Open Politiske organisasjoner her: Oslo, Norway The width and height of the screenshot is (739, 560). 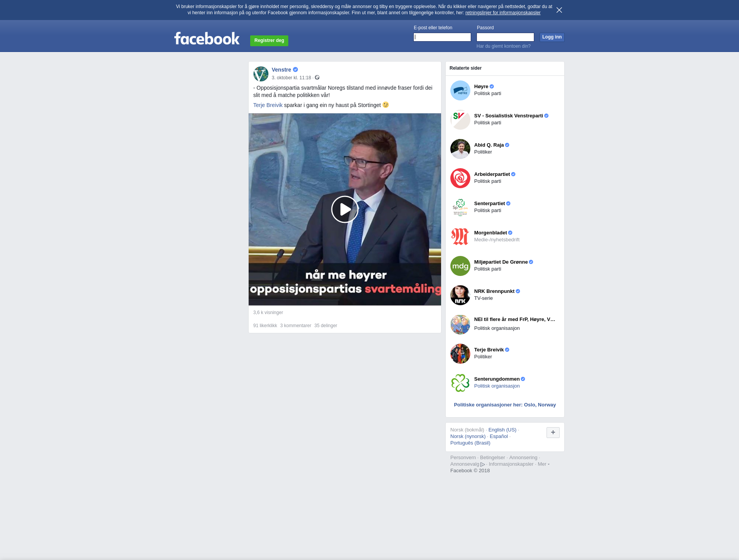pos(505,405)
